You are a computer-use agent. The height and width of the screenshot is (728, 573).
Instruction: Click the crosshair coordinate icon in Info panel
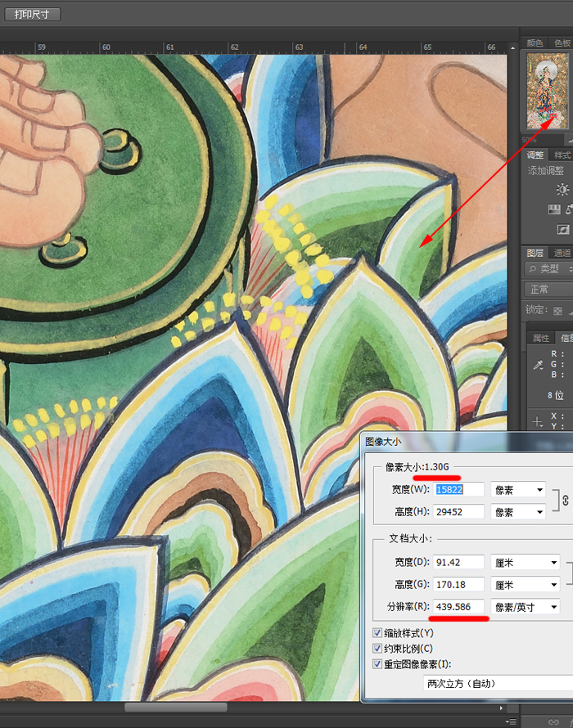[537, 421]
